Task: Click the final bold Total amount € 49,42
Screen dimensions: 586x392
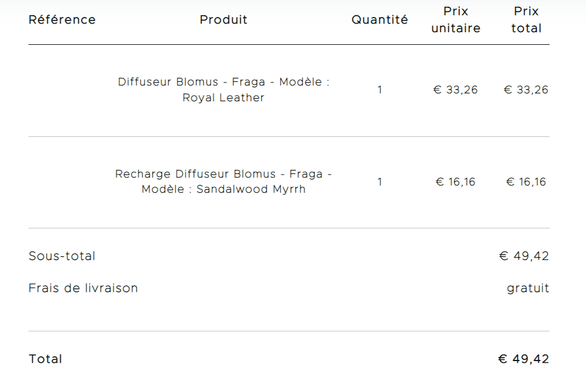Action: 524,359
